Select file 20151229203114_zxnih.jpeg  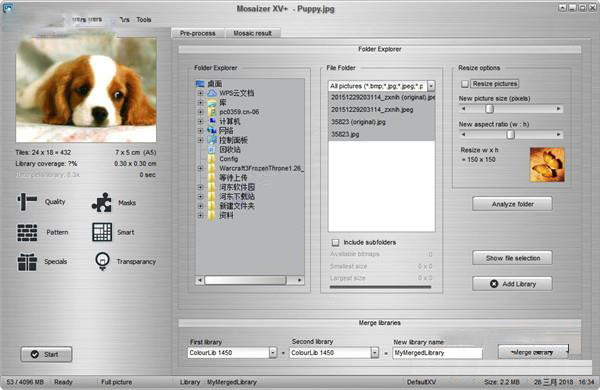[x=382, y=110]
